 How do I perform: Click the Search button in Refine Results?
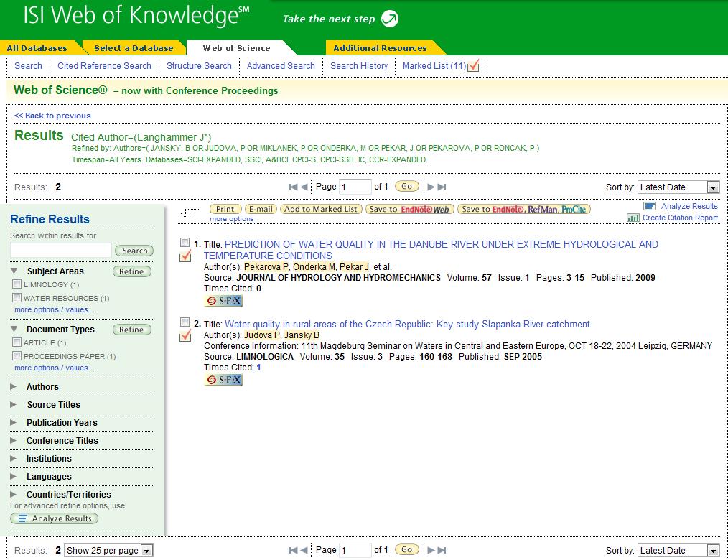click(x=134, y=251)
